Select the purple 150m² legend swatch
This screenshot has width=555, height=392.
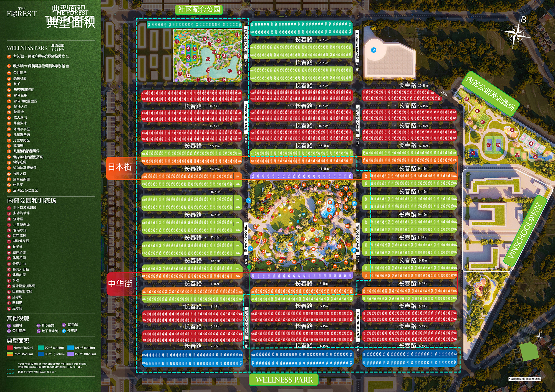coord(70,354)
